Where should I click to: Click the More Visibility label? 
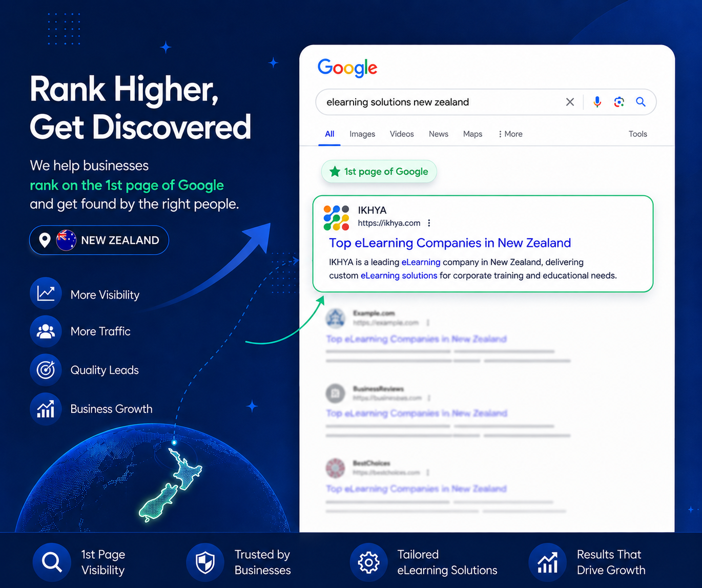(105, 295)
